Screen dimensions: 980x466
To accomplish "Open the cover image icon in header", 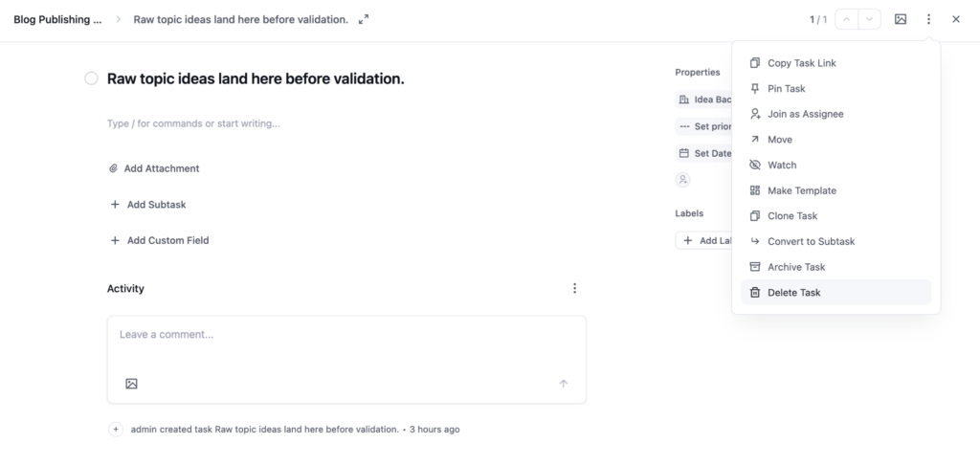I will (x=900, y=19).
